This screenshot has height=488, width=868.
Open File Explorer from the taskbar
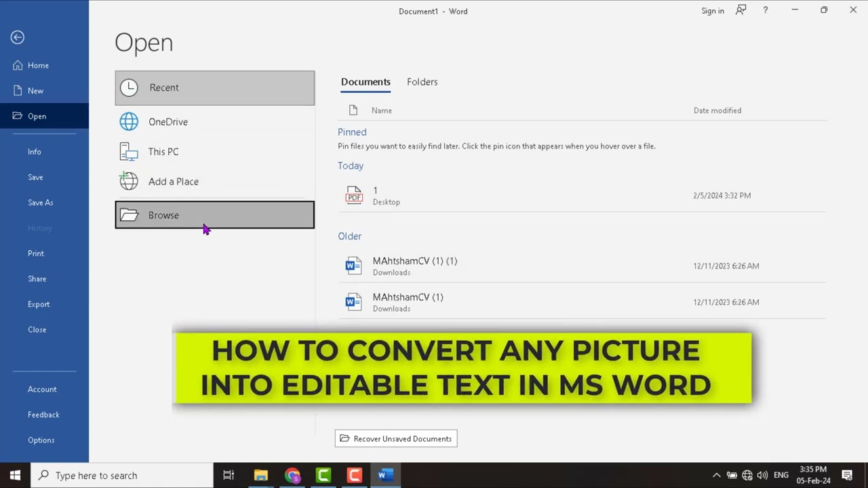click(x=261, y=475)
